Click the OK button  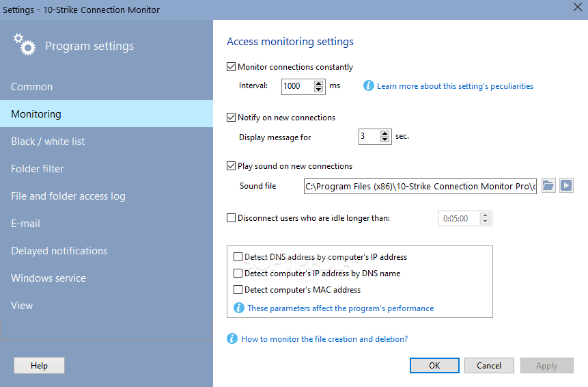pos(434,366)
